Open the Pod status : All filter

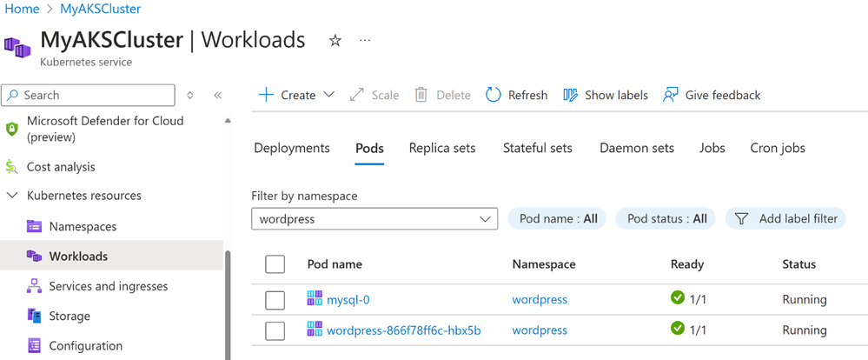pyautogui.click(x=666, y=219)
